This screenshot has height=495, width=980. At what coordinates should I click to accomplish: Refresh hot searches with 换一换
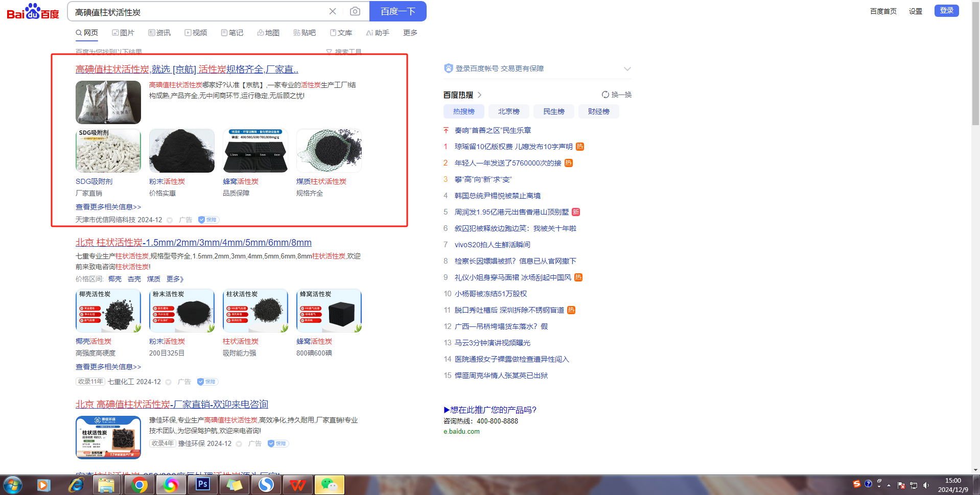[x=617, y=95]
